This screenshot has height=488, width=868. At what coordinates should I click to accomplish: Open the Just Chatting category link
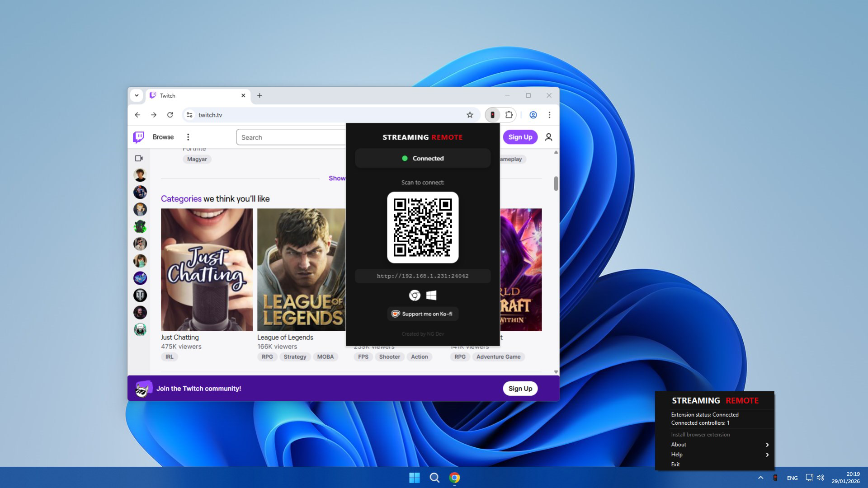180,338
